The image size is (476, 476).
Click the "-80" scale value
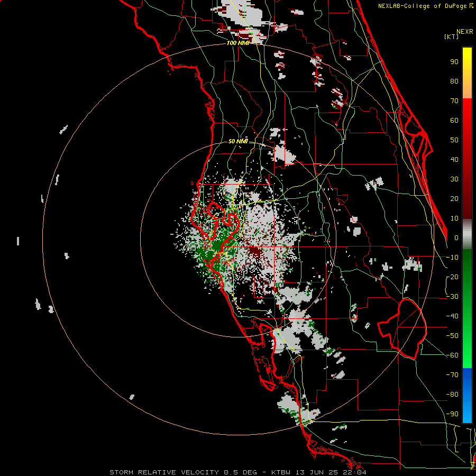coord(452,395)
